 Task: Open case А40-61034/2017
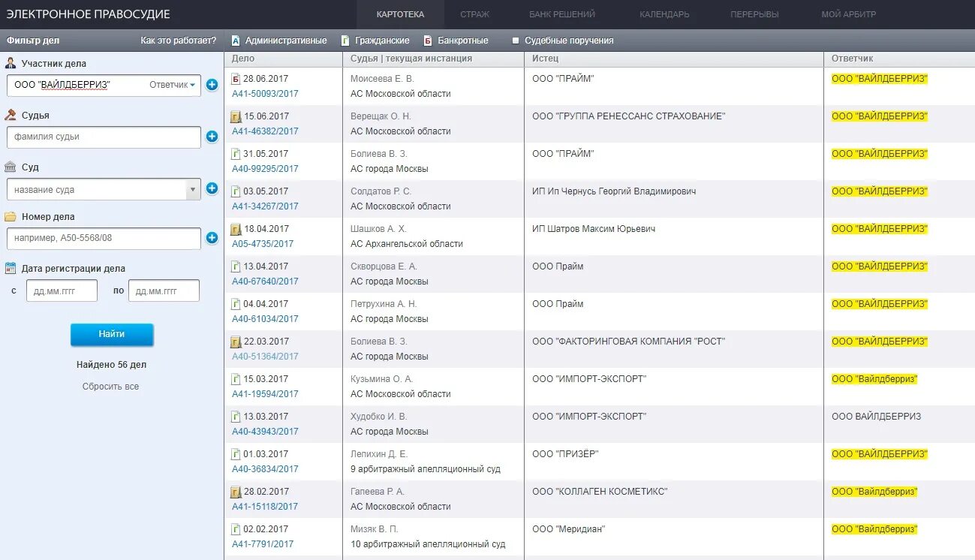265,319
